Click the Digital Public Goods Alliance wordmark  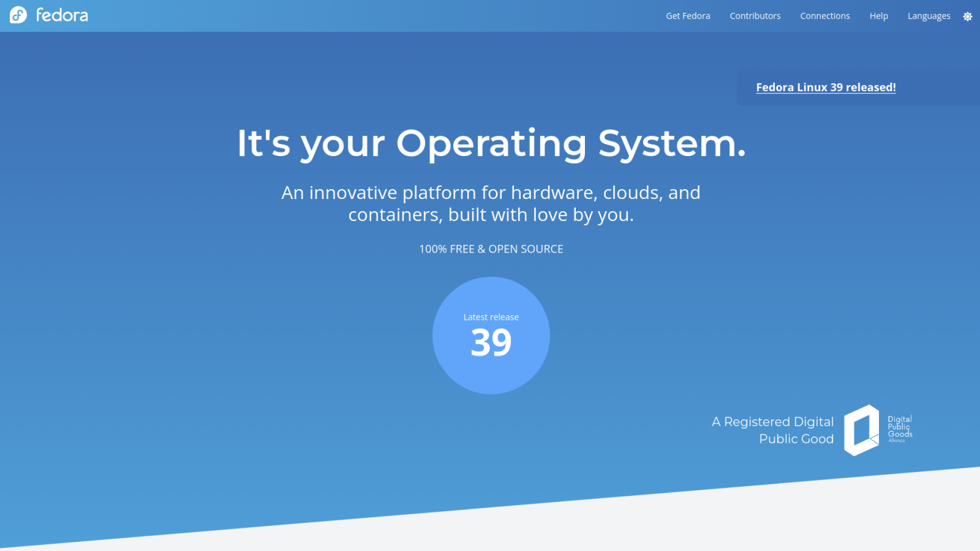[899, 429]
